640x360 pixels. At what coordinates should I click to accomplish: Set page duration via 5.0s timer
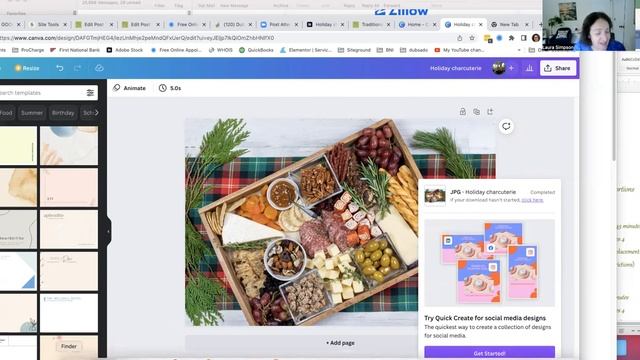pos(170,88)
